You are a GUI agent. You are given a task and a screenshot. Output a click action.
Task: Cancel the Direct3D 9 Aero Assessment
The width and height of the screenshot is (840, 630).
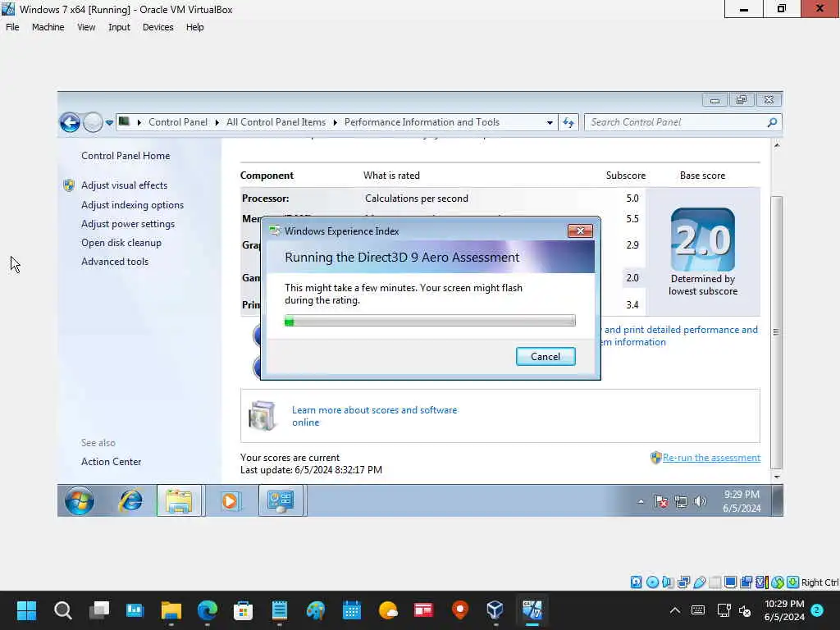pos(546,357)
